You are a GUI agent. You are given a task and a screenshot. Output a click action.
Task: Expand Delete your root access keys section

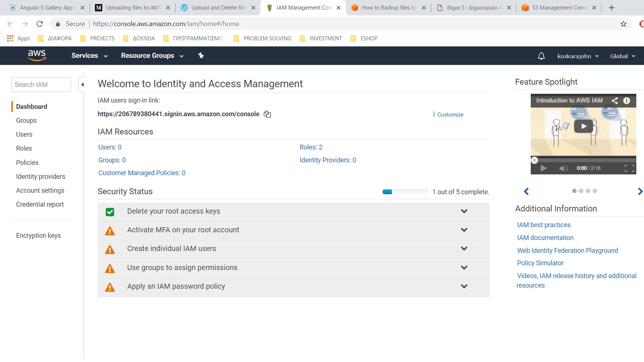point(464,211)
